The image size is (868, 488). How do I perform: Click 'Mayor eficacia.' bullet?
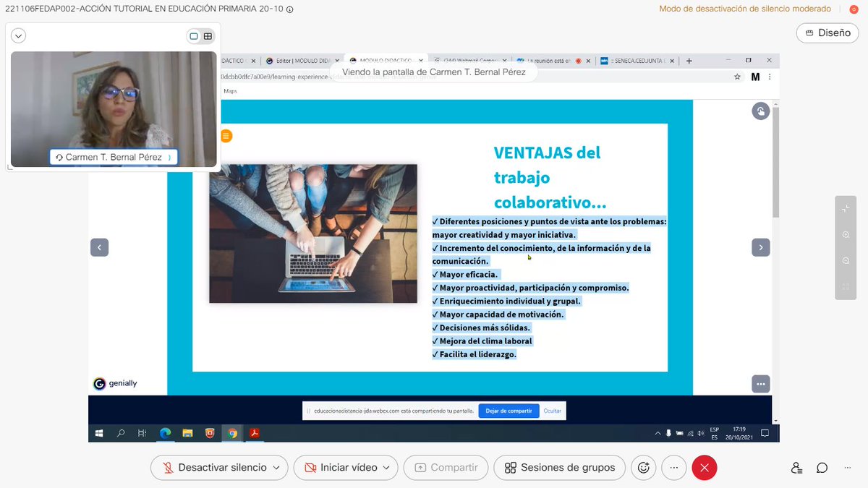(x=465, y=274)
